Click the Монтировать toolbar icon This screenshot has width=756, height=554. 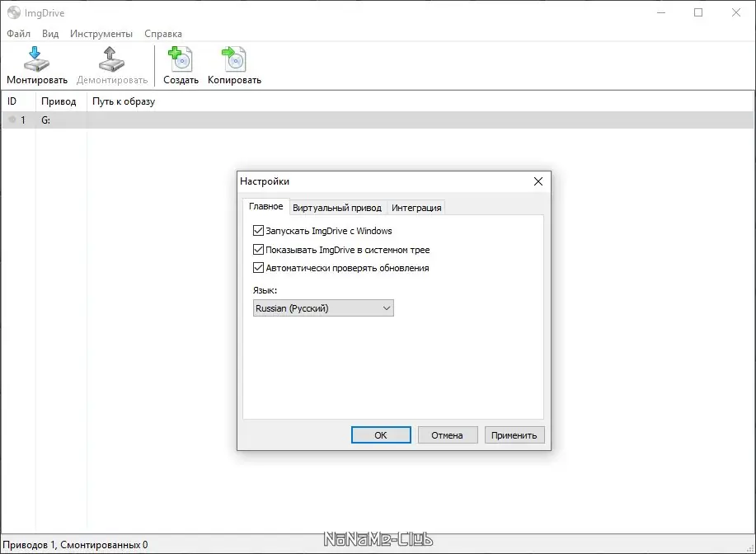tap(36, 59)
